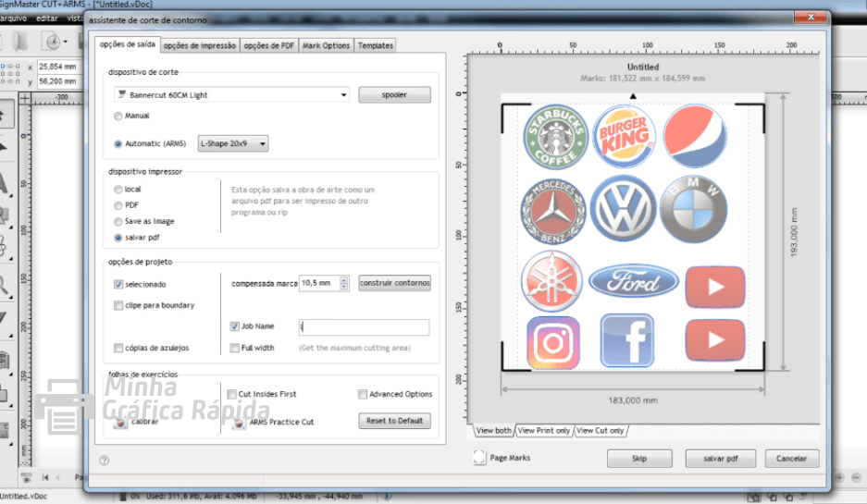Click the Mercedes Benz logo in preview

[x=553, y=211]
